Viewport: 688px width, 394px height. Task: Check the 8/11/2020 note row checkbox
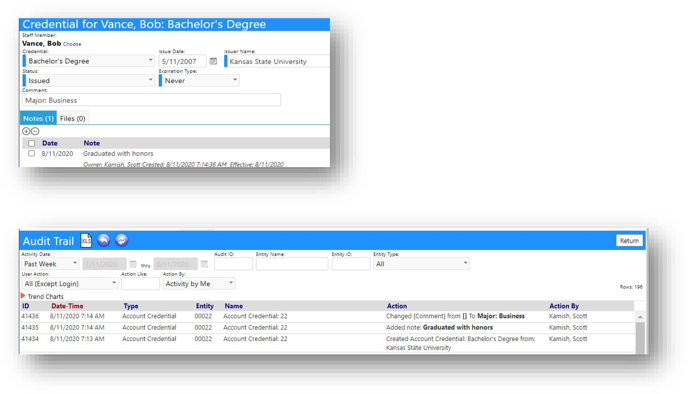(x=32, y=154)
